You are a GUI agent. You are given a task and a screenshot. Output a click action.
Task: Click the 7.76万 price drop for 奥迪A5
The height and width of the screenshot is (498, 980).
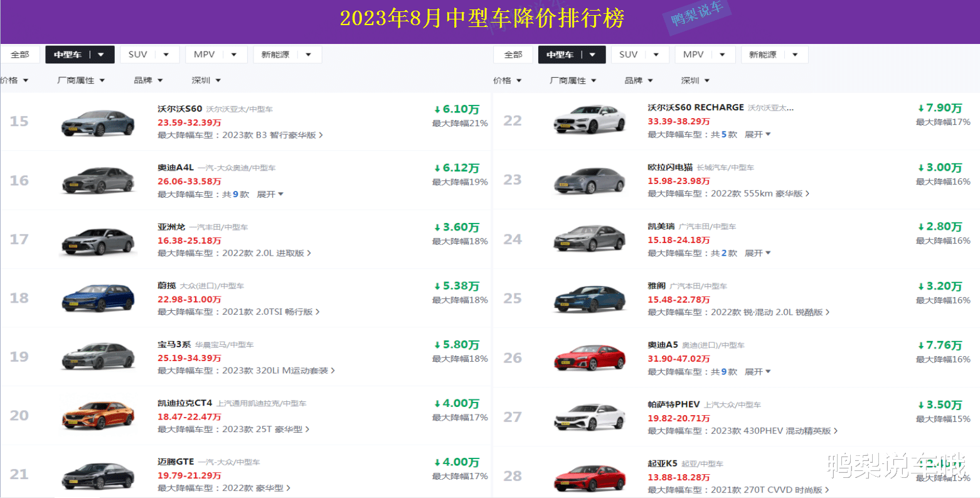(940, 345)
